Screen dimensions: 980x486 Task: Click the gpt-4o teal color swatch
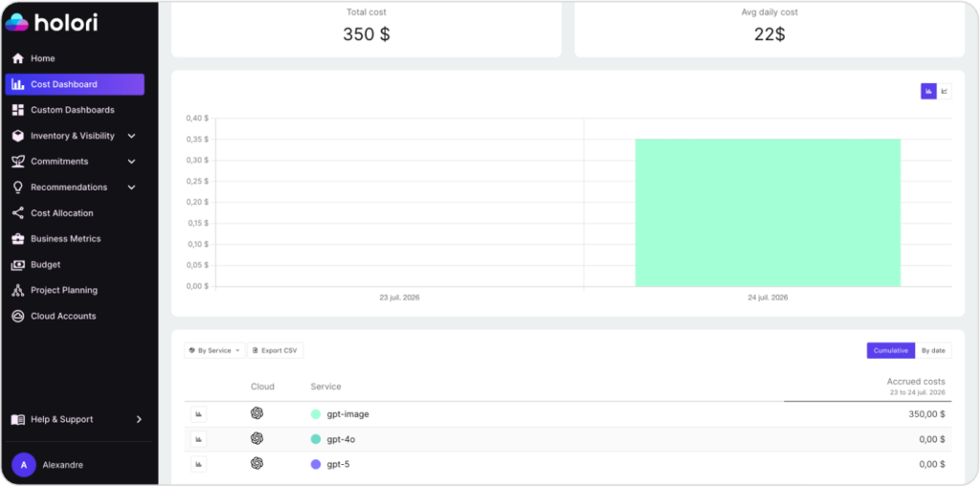(316, 439)
